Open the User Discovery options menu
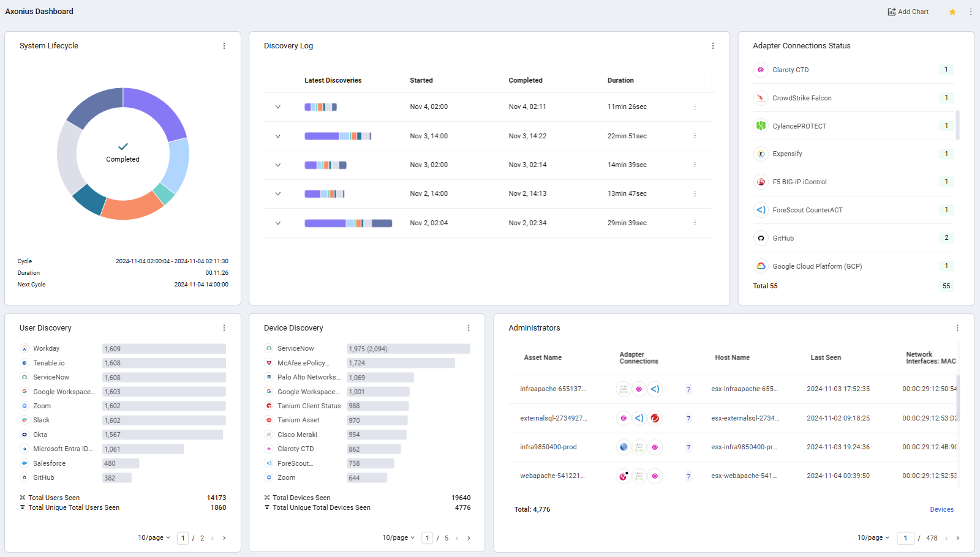980x557 pixels. pos(224,328)
